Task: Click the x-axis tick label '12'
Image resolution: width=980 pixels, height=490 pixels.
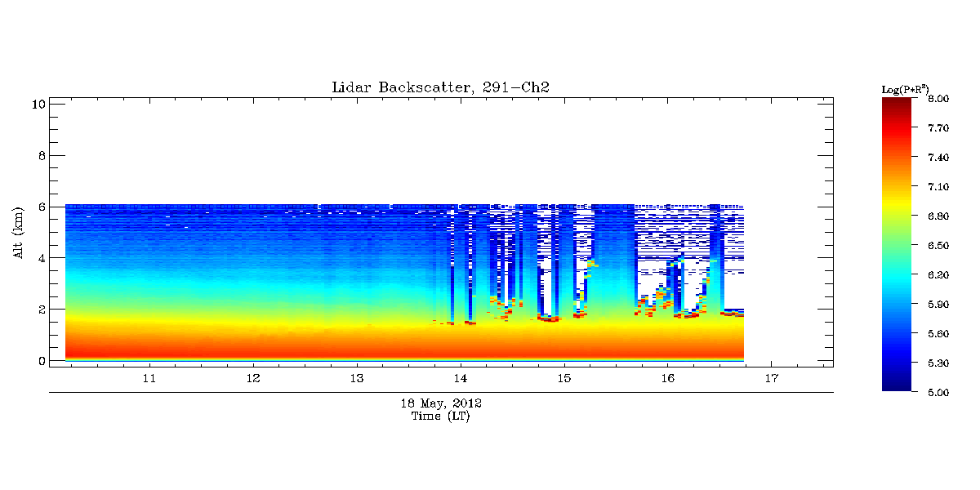Action: pyautogui.click(x=253, y=379)
